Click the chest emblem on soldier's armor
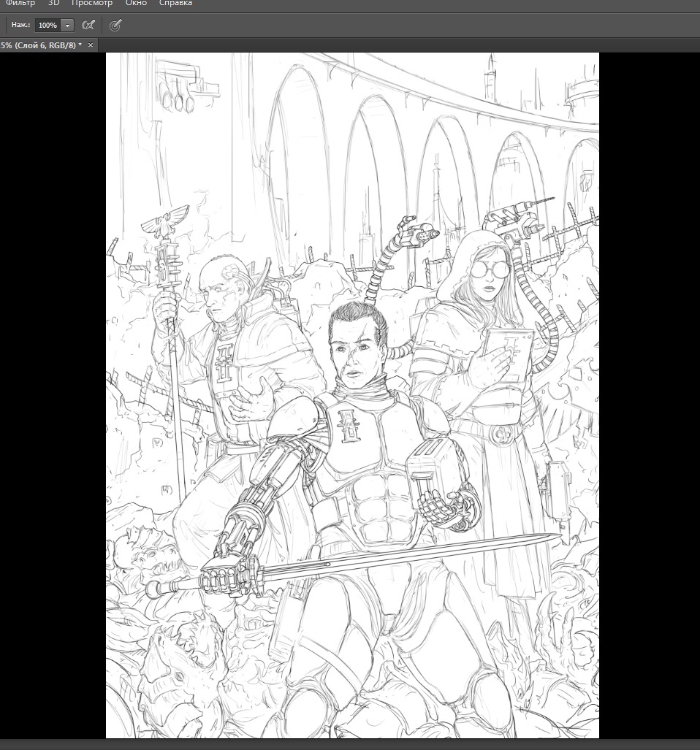Viewport: 700px width, 750px height. [349, 426]
